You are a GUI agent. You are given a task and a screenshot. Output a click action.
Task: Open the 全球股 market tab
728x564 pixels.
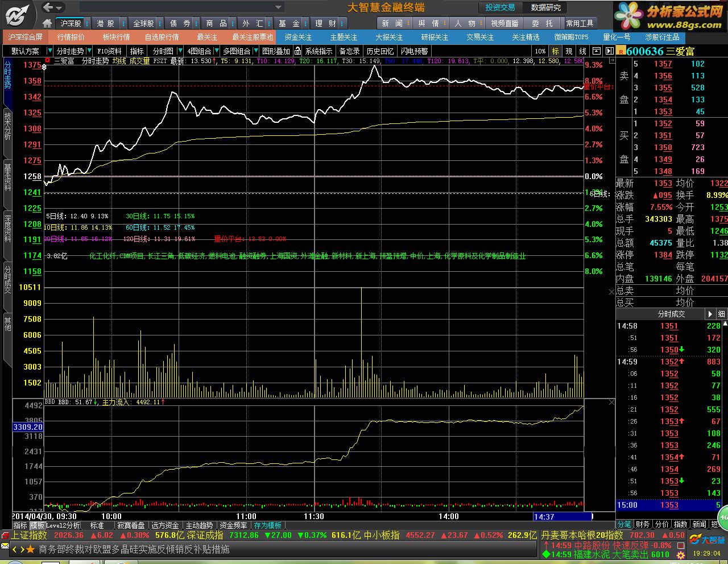pos(143,23)
